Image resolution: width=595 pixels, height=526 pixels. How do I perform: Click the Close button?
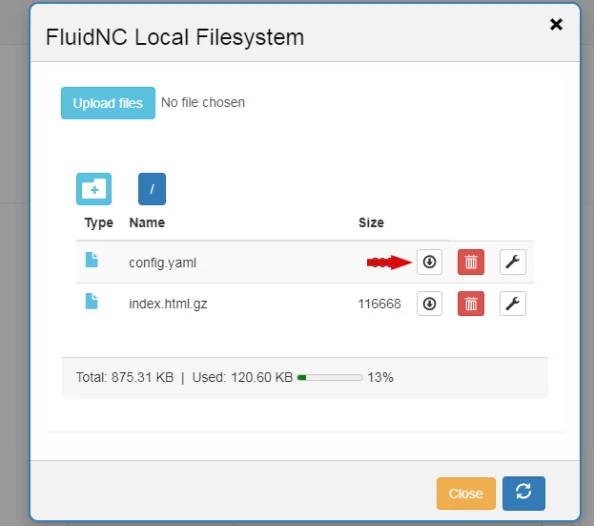[x=466, y=493]
